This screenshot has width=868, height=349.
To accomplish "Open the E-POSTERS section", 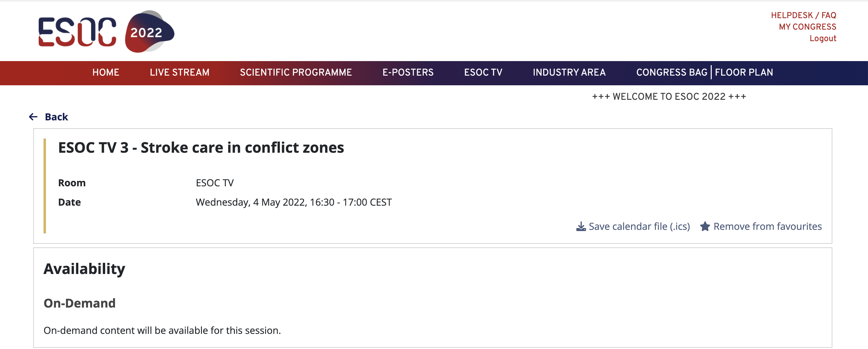I will point(408,72).
